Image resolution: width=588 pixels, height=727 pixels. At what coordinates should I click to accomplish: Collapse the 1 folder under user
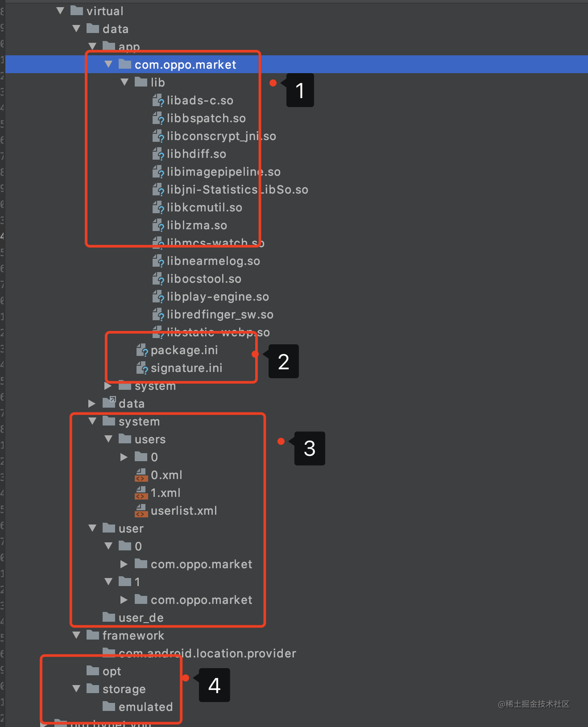tap(108, 582)
